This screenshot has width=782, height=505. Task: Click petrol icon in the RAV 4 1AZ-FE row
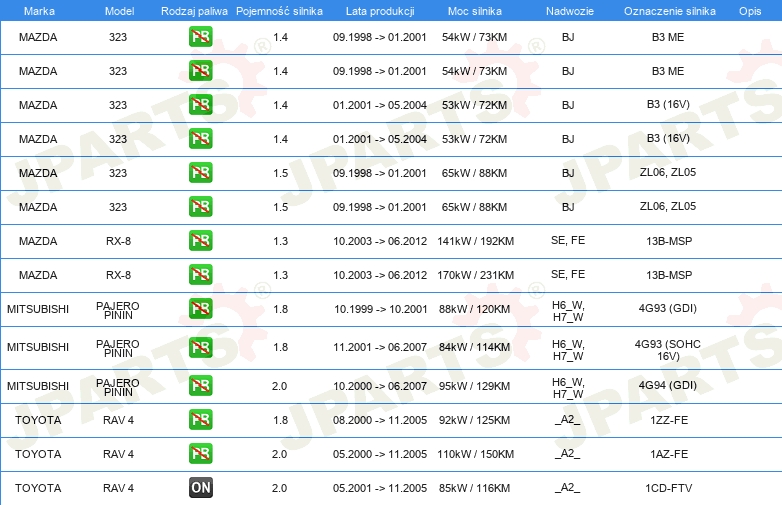coord(200,453)
